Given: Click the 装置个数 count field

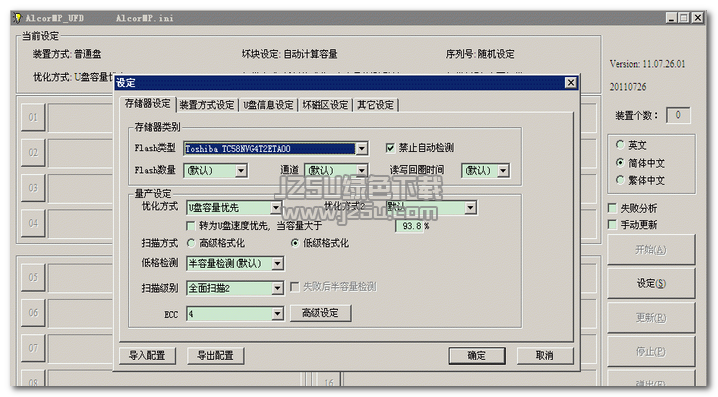Looking at the screenshot, I should click(678, 115).
